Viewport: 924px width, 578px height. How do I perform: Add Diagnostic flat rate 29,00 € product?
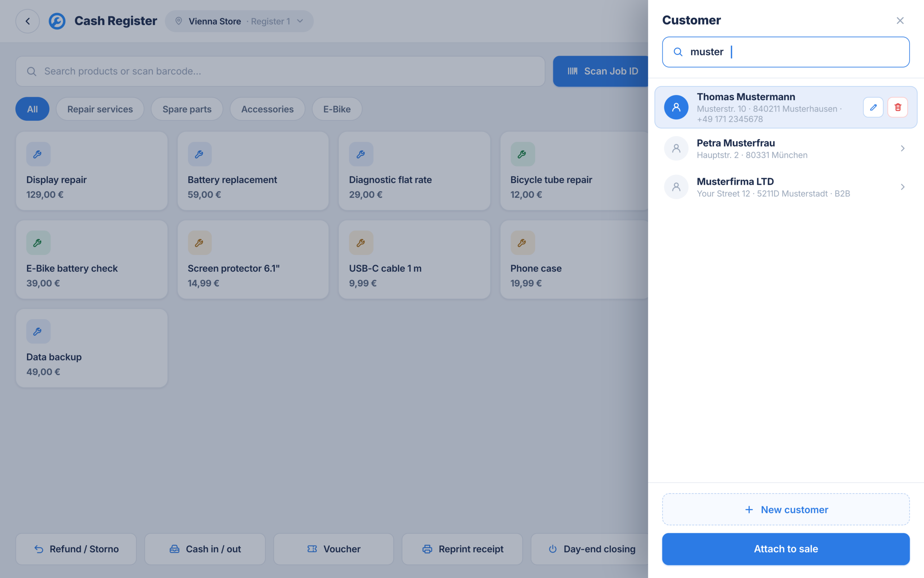coord(415,171)
